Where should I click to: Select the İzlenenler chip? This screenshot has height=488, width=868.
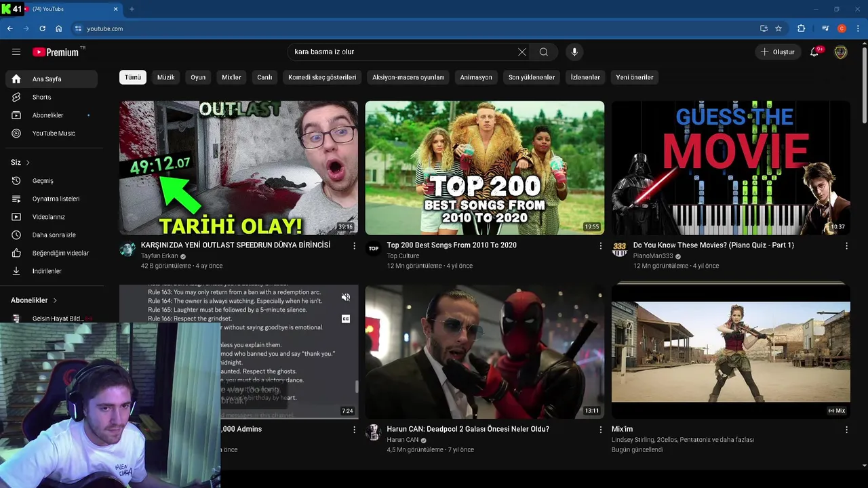[585, 77]
